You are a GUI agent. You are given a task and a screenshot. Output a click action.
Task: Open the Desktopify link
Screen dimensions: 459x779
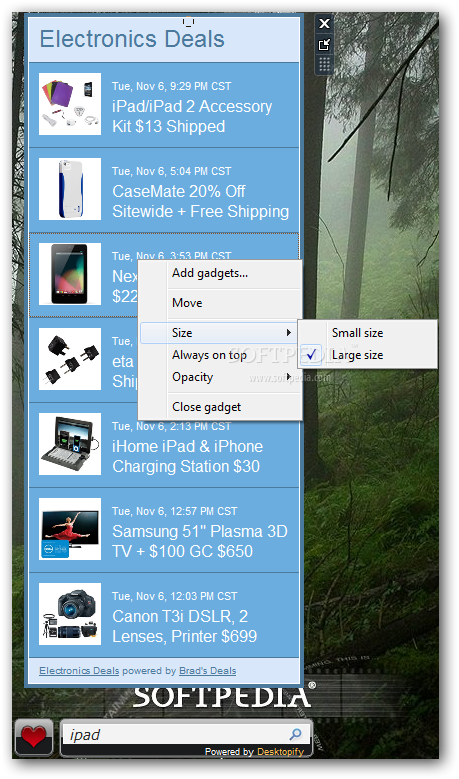click(x=280, y=751)
